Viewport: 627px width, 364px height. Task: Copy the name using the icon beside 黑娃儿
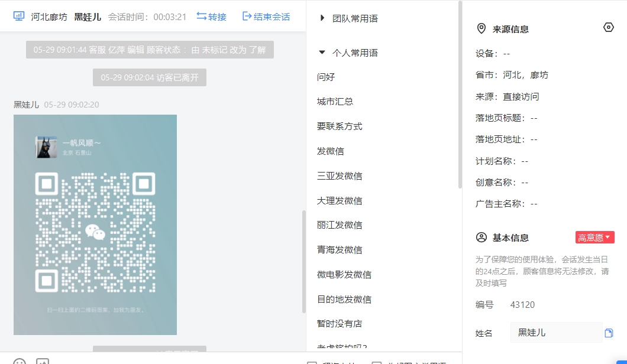click(x=609, y=333)
